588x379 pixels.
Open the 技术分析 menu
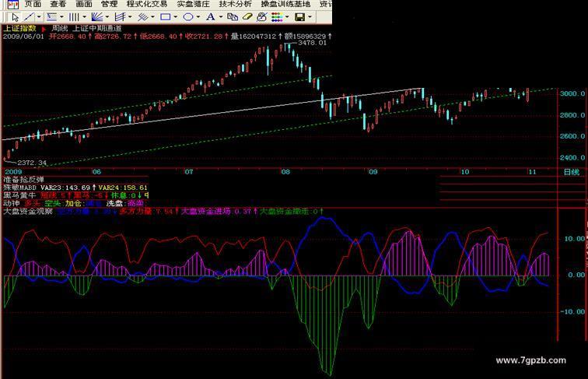click(x=236, y=4)
